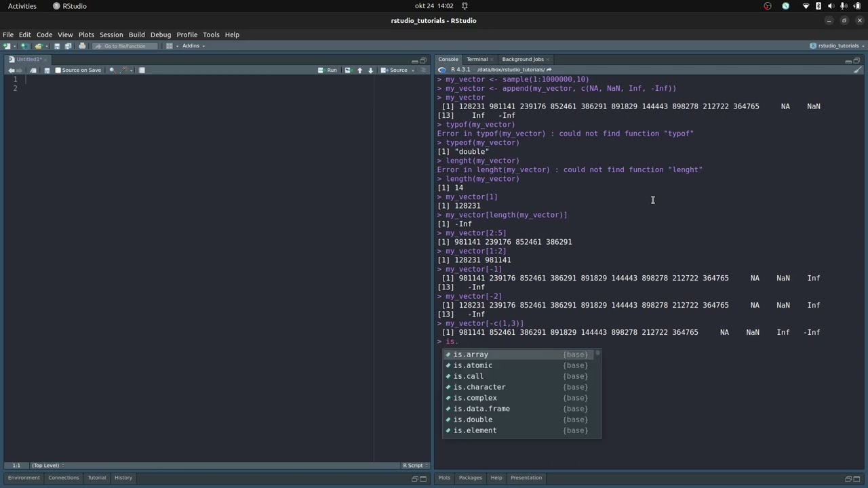Viewport: 868px width, 488px height.
Task: Click the clear console broom icon
Action: (857, 70)
